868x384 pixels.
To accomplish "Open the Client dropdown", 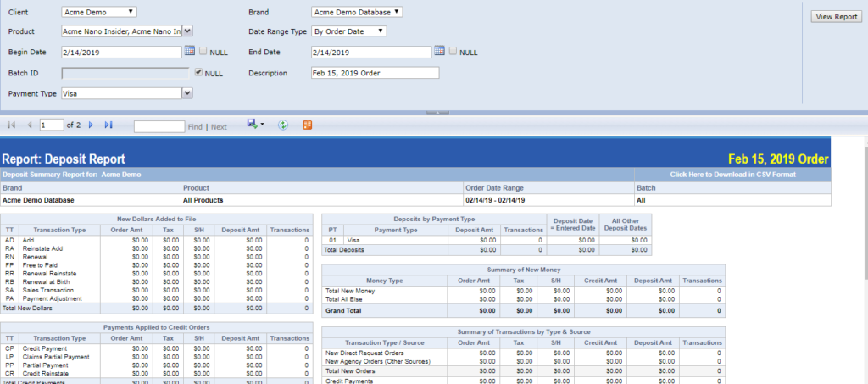I will [x=99, y=12].
